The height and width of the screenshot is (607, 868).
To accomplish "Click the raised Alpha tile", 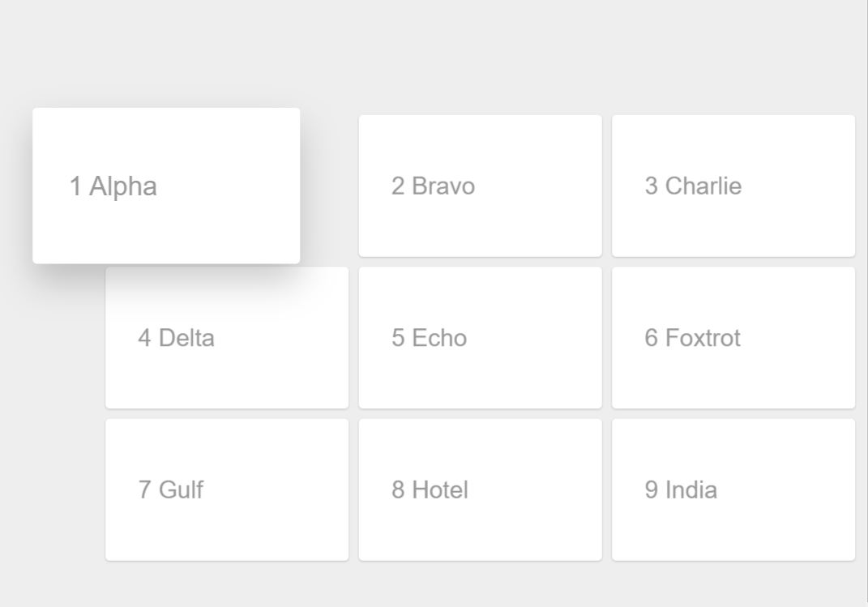I will [167, 185].
